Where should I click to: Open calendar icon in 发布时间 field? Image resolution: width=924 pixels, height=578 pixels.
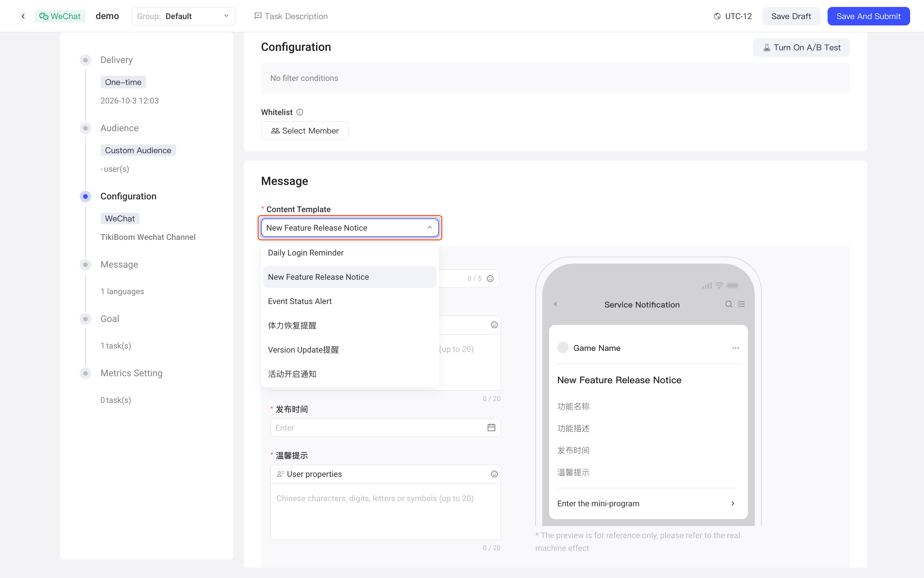click(x=491, y=427)
